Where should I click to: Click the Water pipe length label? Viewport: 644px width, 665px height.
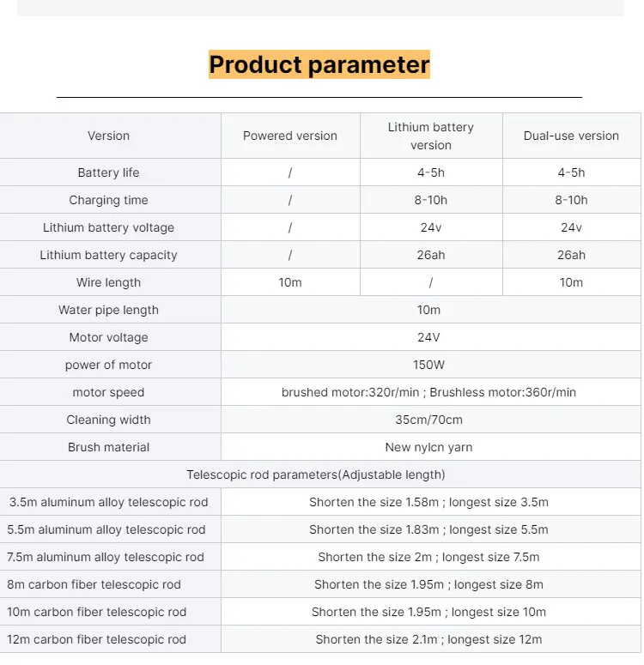108,310
